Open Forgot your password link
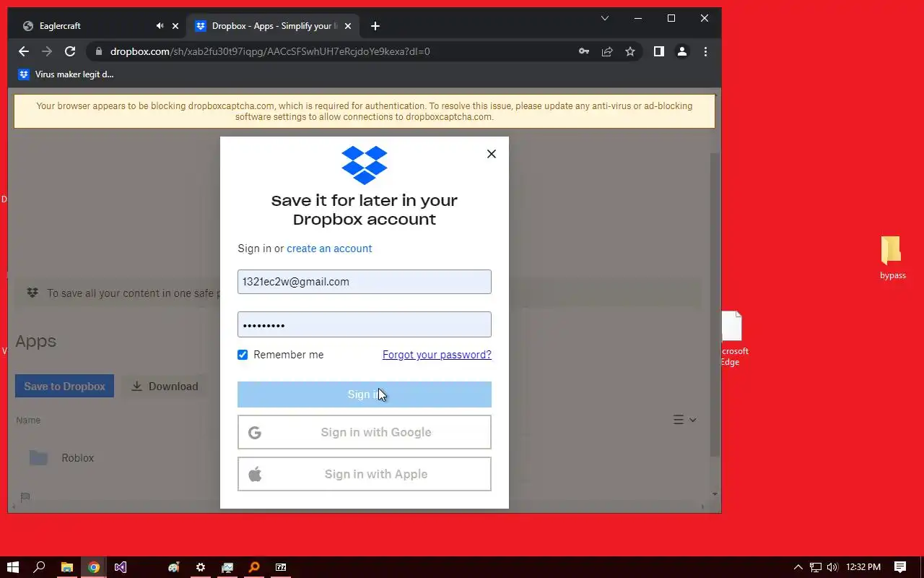The width and height of the screenshot is (924, 578). [x=437, y=355]
